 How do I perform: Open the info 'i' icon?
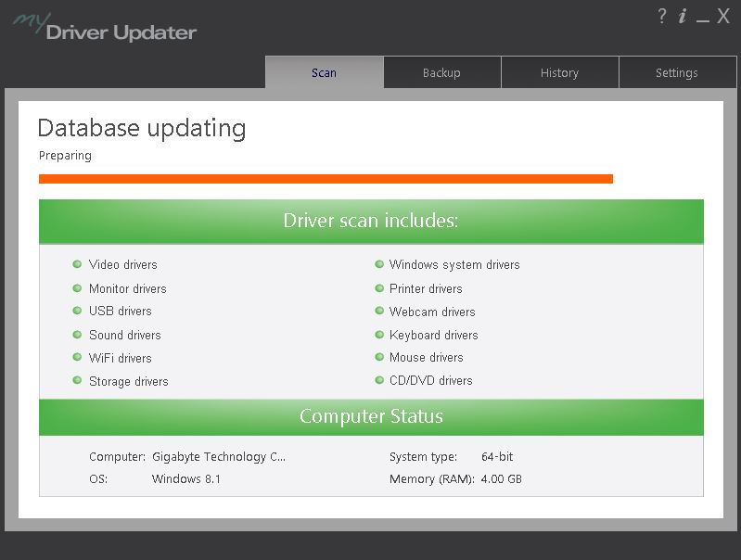click(682, 16)
